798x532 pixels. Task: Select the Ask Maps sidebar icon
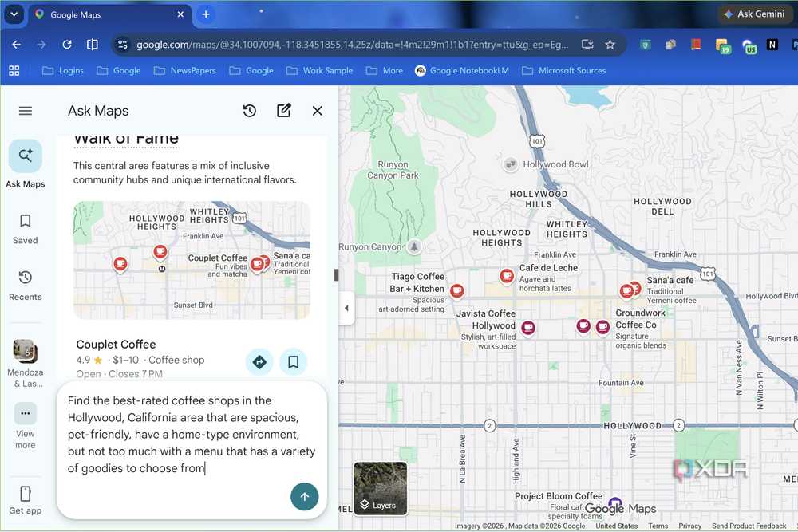[x=25, y=156]
